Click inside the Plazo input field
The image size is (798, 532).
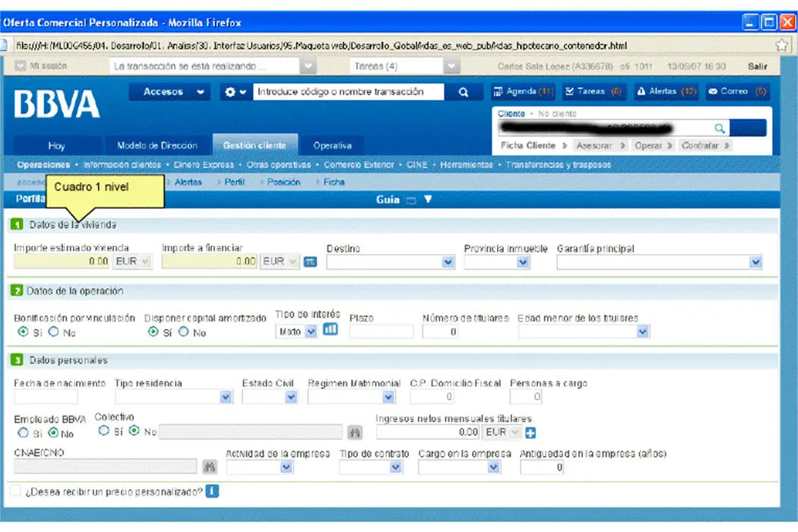point(380,331)
